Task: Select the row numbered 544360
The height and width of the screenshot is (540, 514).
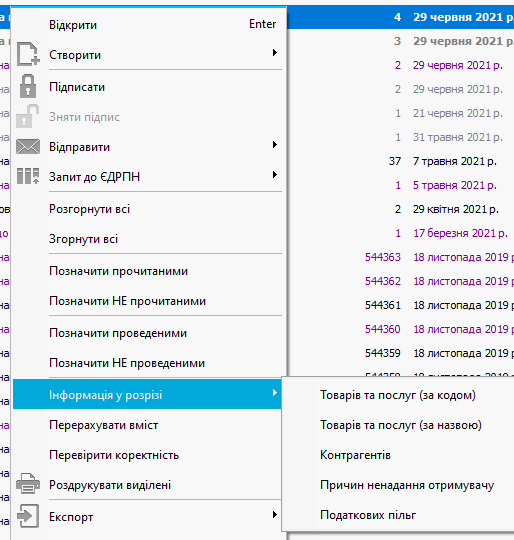Action: pos(400,329)
